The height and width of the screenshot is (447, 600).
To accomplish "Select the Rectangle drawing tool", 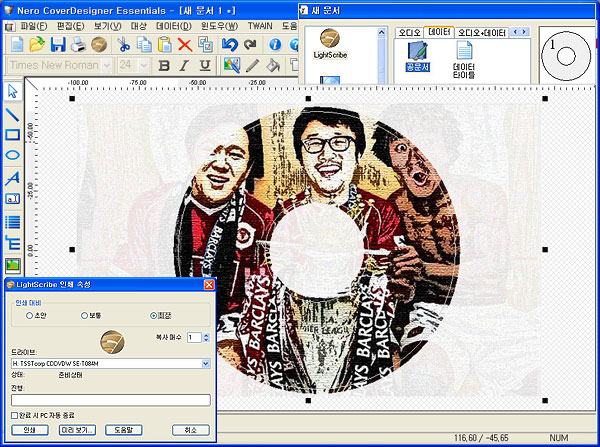I will coord(13,135).
